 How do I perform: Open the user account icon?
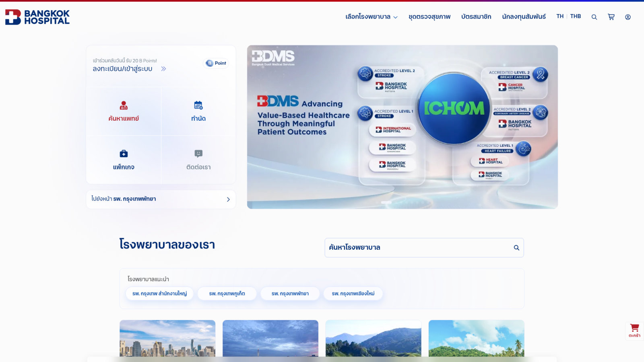(628, 17)
